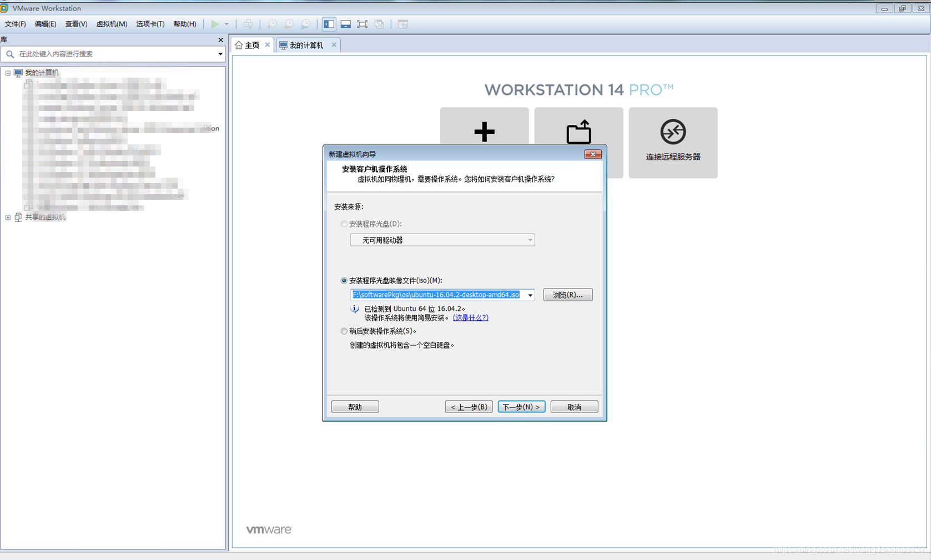Click the search magnifier icon in library

tap(10, 54)
